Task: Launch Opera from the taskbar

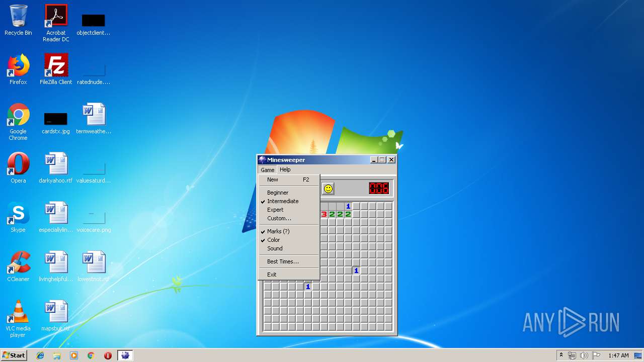Action: click(x=108, y=355)
